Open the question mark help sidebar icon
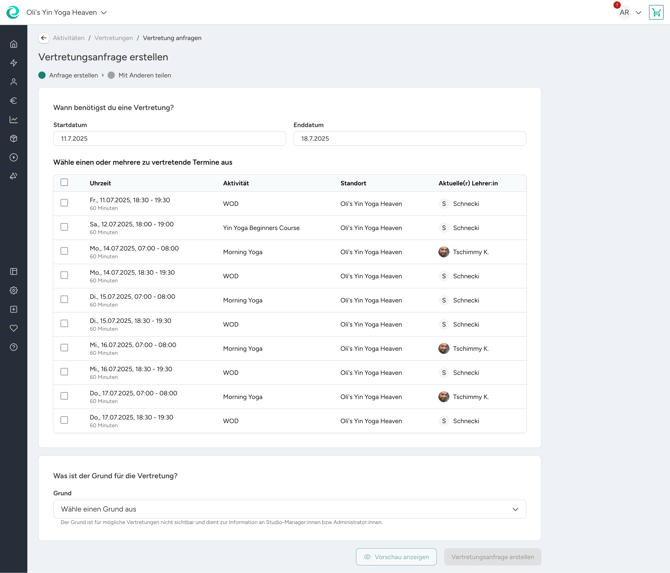This screenshot has height=573, width=670. [13, 347]
